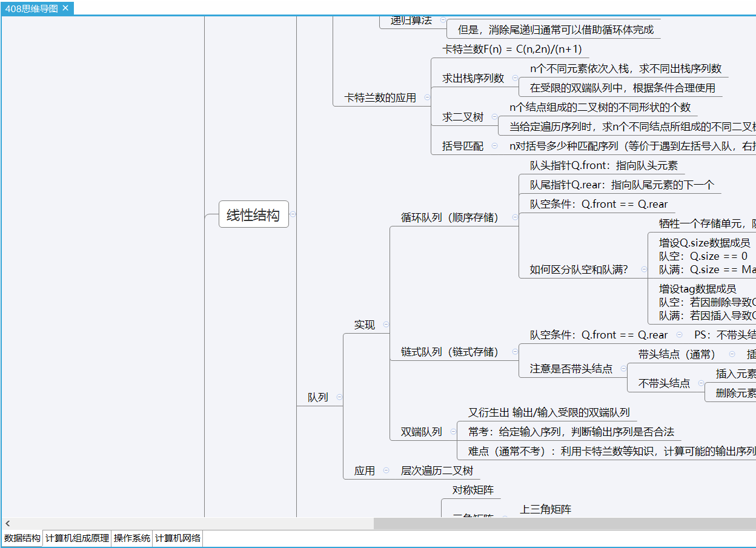Collapse the 注意是否带头结点 node

tap(623, 368)
